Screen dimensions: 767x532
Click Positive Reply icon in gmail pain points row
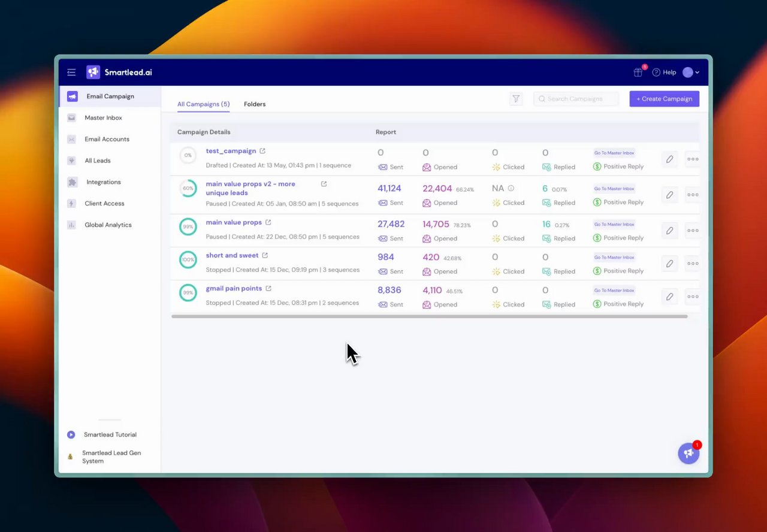[x=597, y=304]
